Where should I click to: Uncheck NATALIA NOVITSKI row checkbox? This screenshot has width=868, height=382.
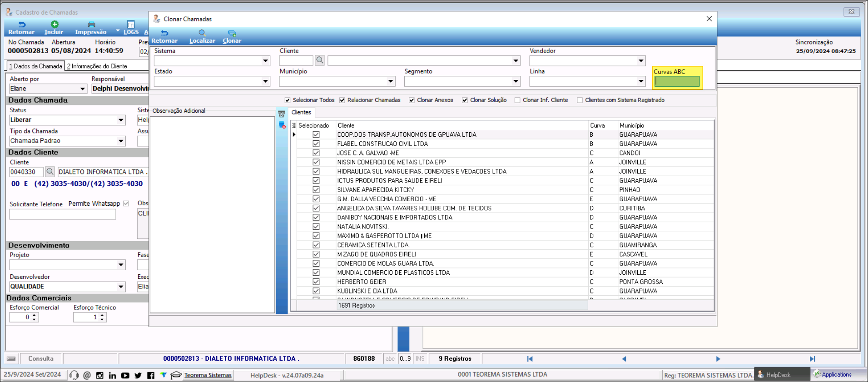(x=316, y=226)
